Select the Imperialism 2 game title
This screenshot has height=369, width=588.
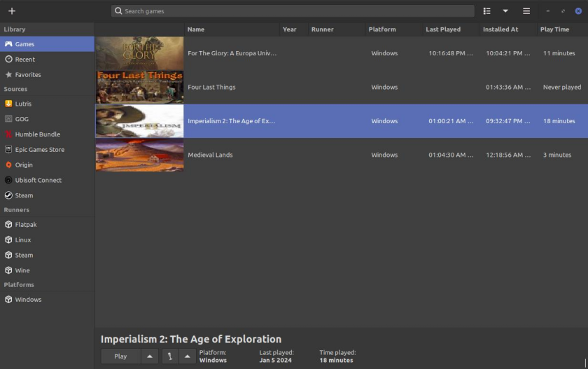click(232, 120)
